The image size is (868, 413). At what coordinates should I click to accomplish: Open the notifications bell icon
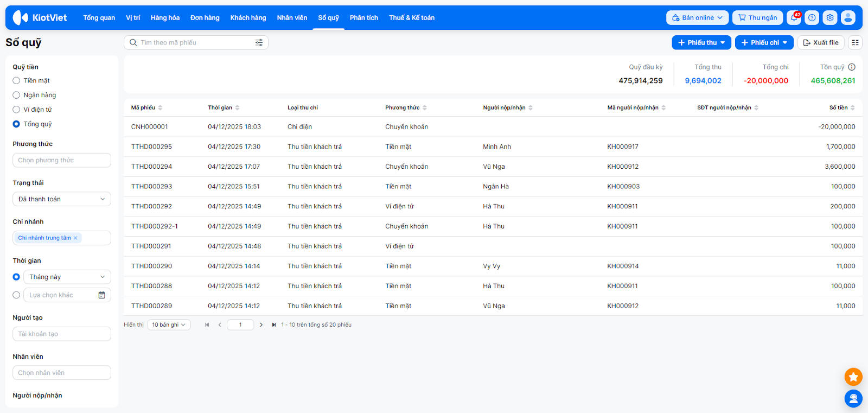pyautogui.click(x=794, y=18)
